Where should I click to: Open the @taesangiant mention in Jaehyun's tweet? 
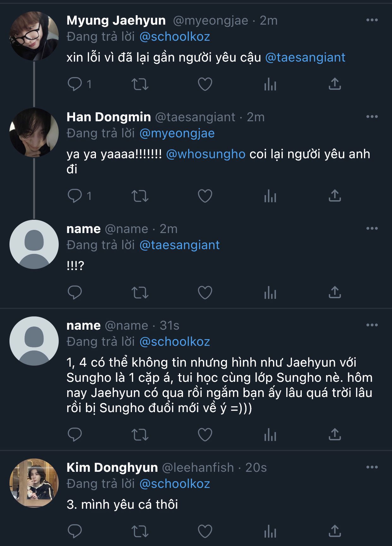coord(305,57)
